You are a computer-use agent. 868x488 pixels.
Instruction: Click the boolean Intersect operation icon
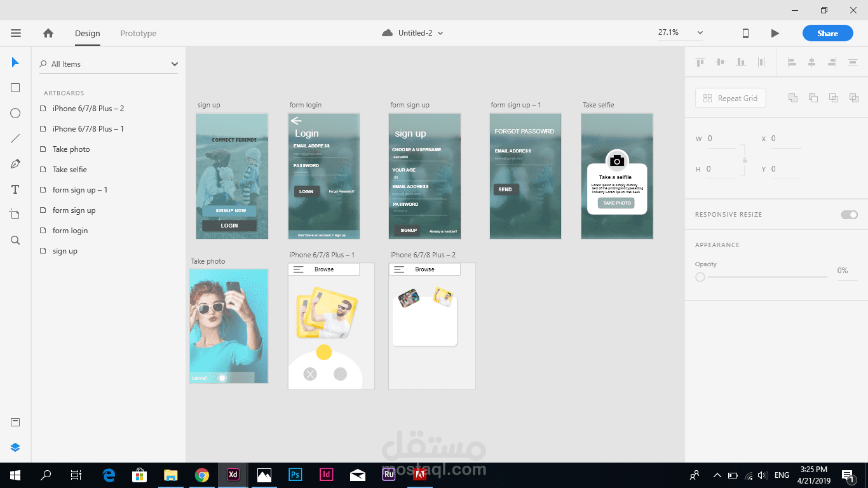tap(834, 98)
